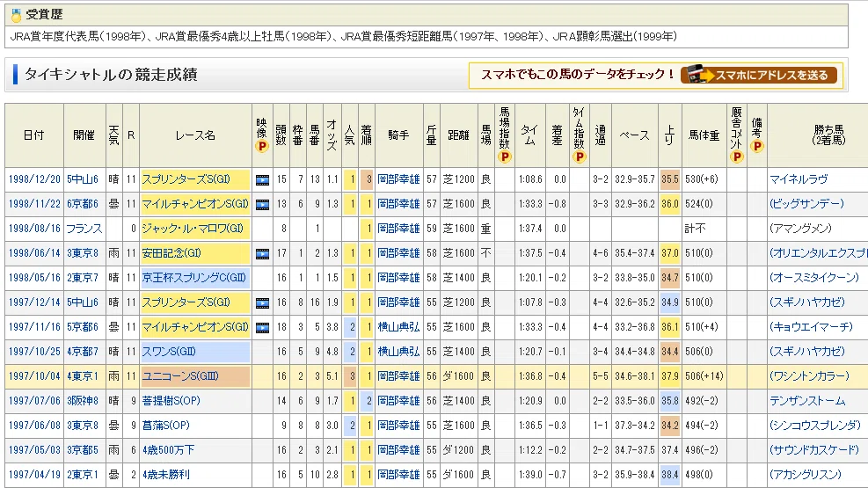Open jockey 岡部幸雄 link in 1998/12/20 row
This screenshot has width=868, height=488.
coord(398,179)
